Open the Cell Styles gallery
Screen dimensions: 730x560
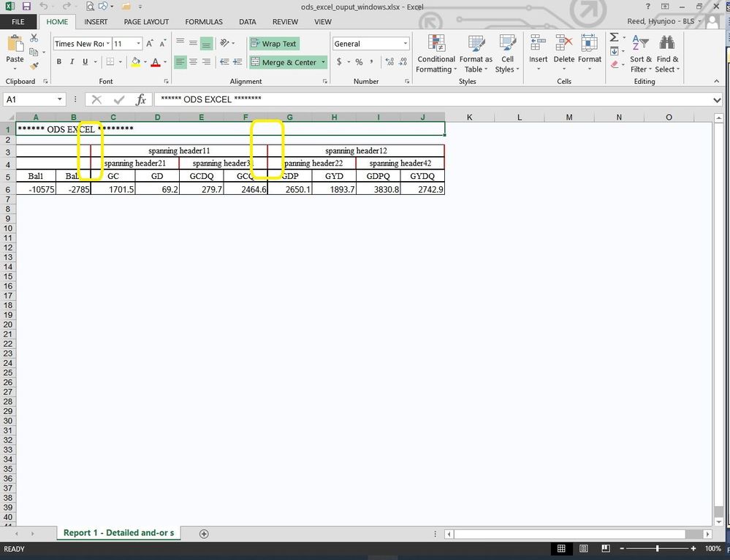[507, 54]
